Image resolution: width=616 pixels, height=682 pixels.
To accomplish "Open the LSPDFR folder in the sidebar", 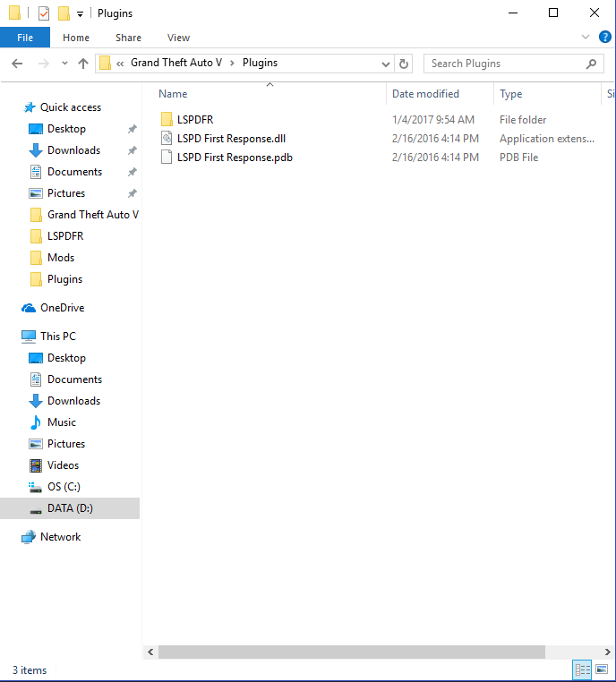I will (x=65, y=235).
